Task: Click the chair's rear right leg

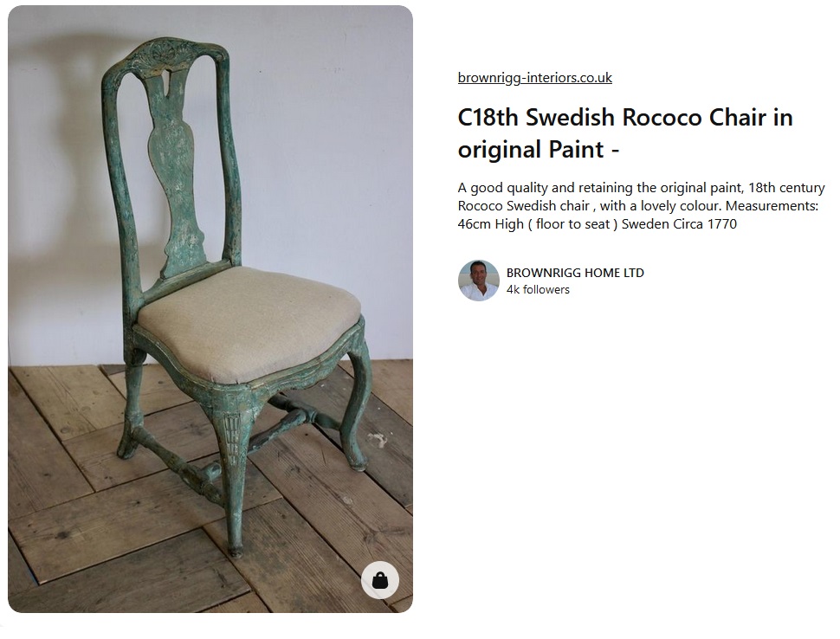Action: [357, 407]
